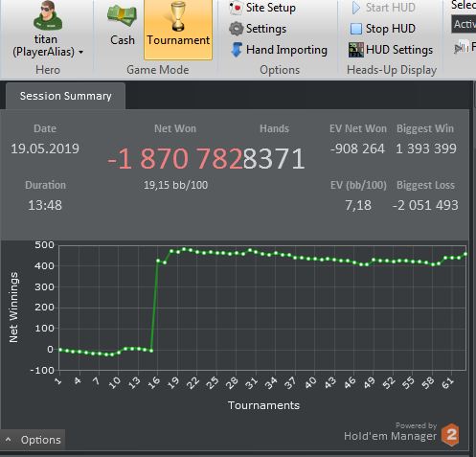Click Stop HUD
This screenshot has width=476, height=457.
coord(383,29)
